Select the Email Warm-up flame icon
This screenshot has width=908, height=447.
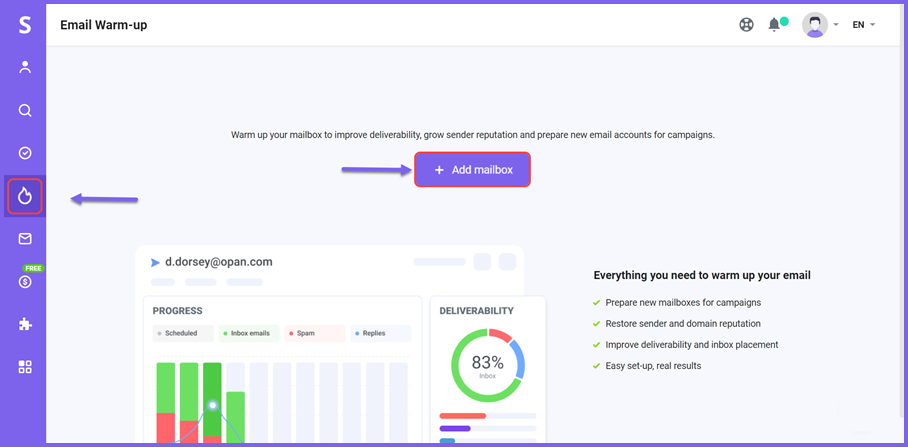[25, 196]
